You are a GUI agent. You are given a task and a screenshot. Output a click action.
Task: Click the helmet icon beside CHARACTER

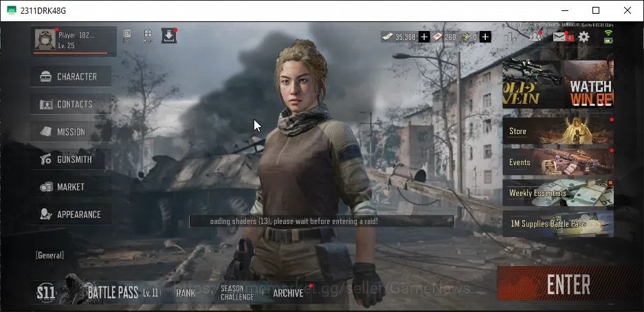point(46,77)
